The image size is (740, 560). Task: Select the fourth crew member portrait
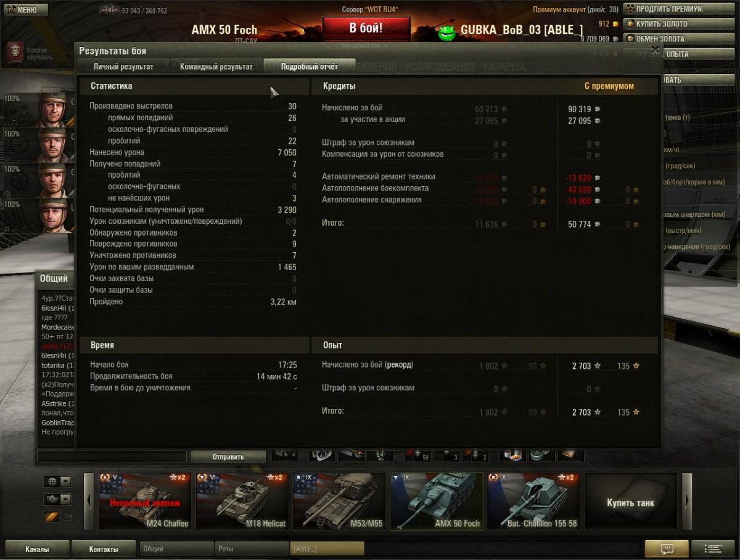click(54, 216)
